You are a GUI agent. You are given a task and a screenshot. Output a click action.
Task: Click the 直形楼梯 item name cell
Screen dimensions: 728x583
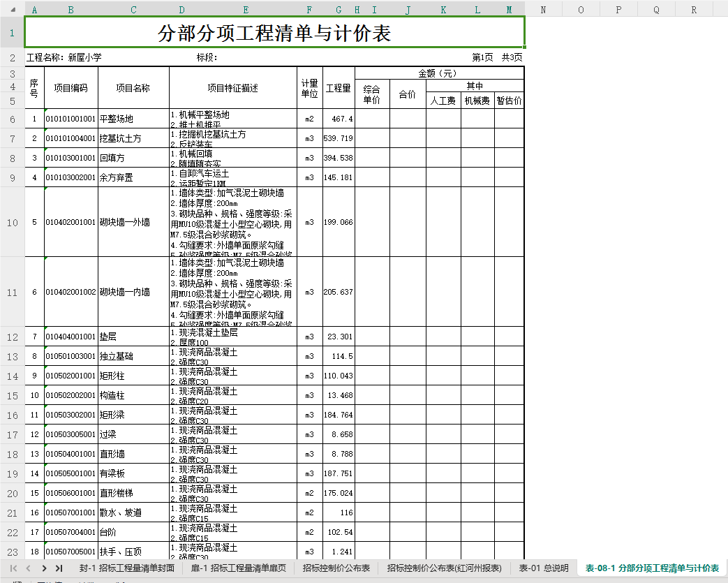[134, 493]
